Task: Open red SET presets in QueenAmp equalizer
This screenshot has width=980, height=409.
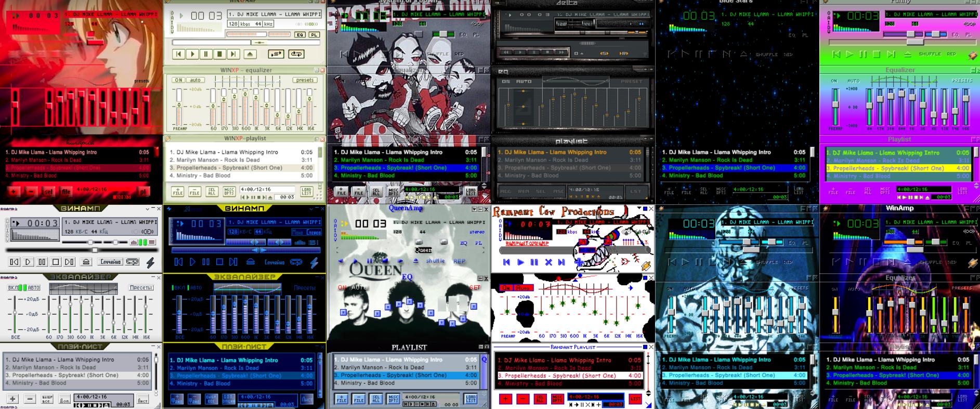Action: [x=475, y=287]
